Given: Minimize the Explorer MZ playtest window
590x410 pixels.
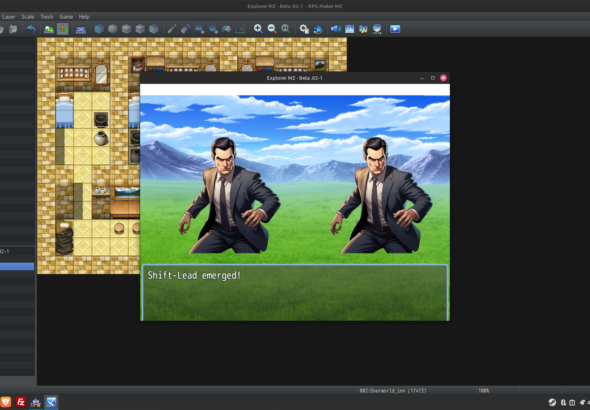Looking at the screenshot, I should 422,78.
